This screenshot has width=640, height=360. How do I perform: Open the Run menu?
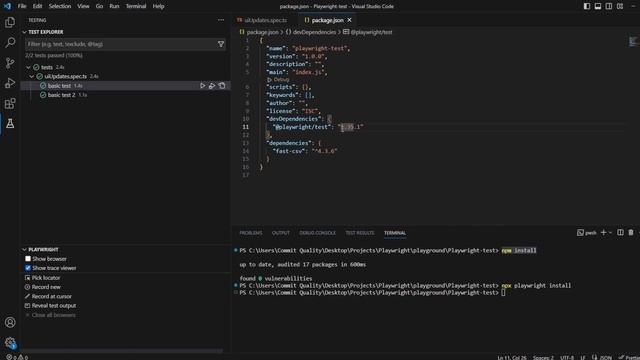114,6
